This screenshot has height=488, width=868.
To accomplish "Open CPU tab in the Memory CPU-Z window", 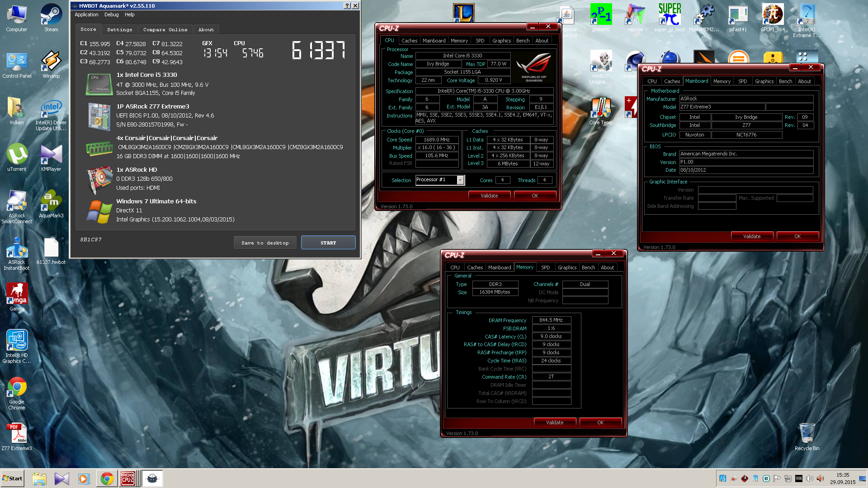I will pos(455,267).
